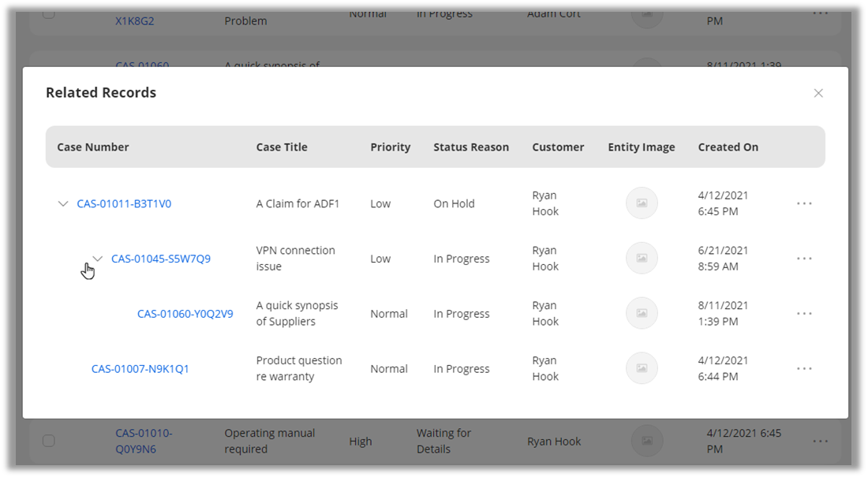Open more options for Product question re warranty

click(804, 369)
